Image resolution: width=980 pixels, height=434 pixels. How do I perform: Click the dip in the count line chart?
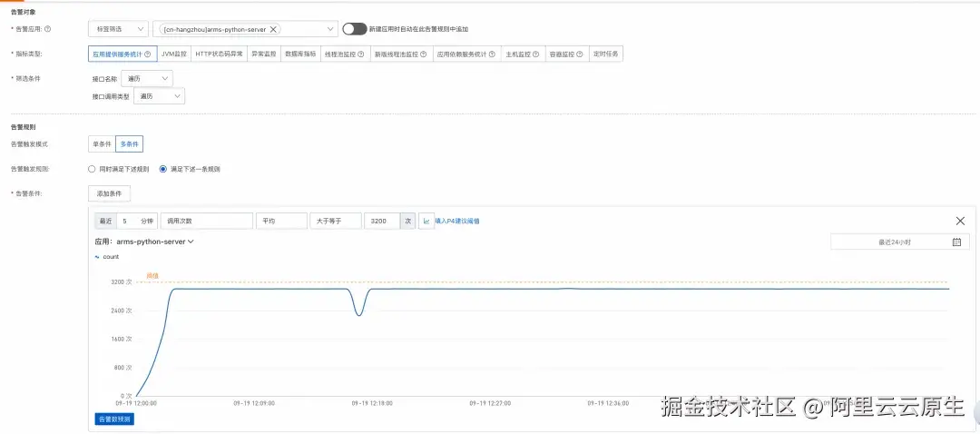(359, 314)
